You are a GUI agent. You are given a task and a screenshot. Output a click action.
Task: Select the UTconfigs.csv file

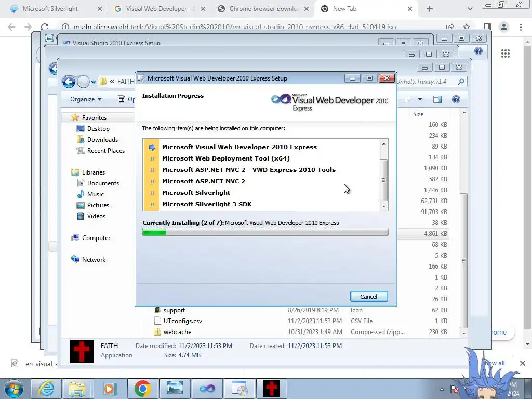[182, 321]
